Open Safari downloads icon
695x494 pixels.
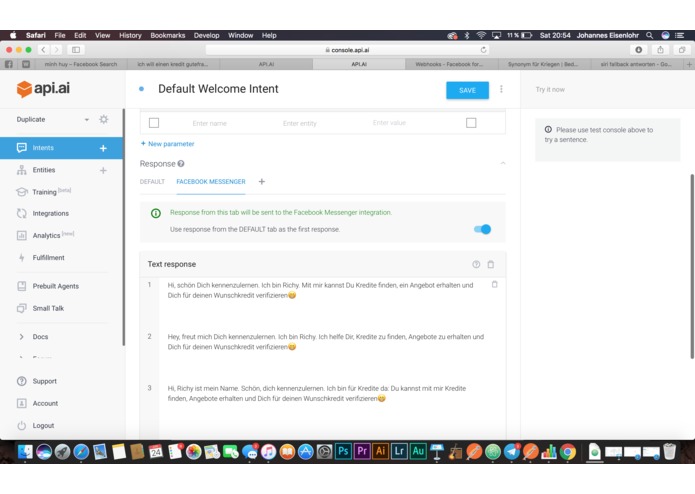click(x=639, y=50)
